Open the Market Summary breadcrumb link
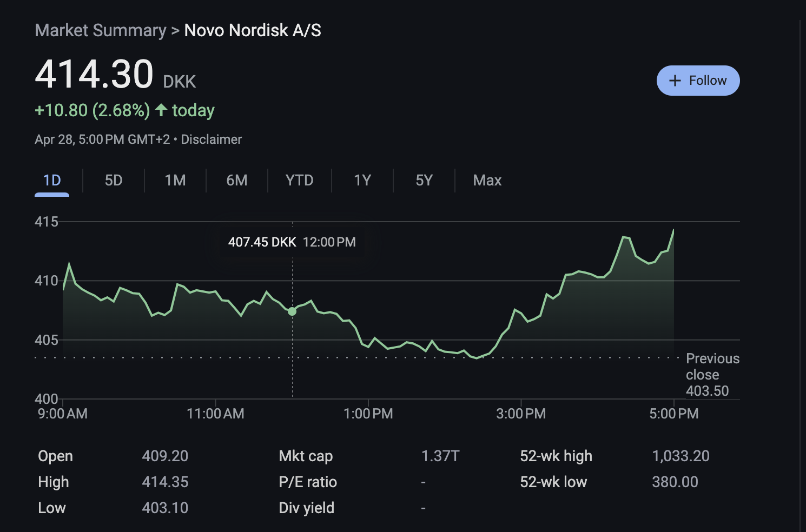The height and width of the screenshot is (532, 806). (x=101, y=30)
